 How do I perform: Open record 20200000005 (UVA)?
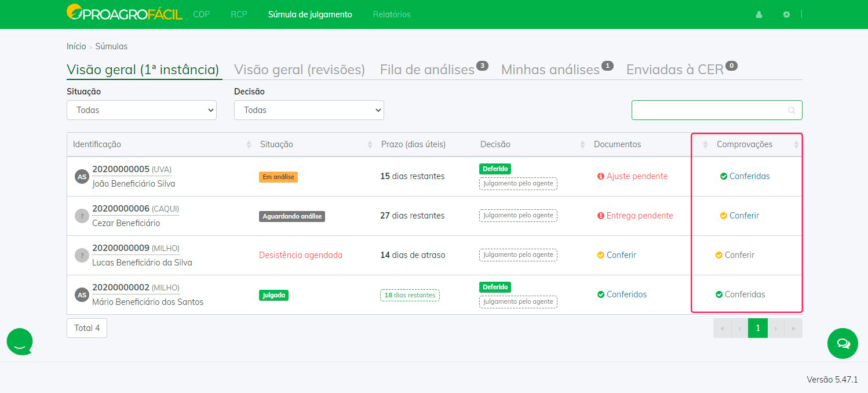132,169
